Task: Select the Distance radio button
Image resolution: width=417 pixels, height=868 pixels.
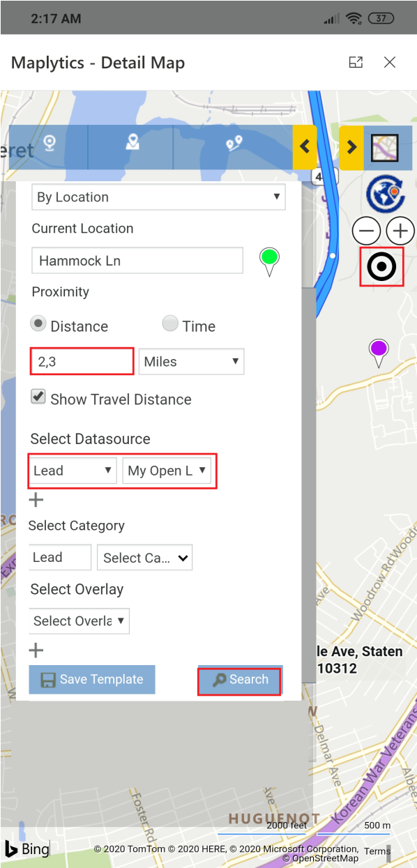Action: pyautogui.click(x=39, y=324)
